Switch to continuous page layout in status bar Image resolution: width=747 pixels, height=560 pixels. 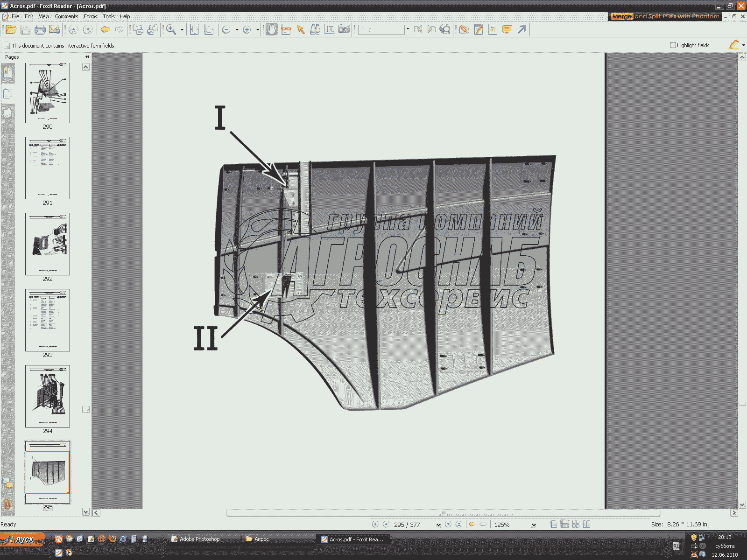[x=564, y=525]
